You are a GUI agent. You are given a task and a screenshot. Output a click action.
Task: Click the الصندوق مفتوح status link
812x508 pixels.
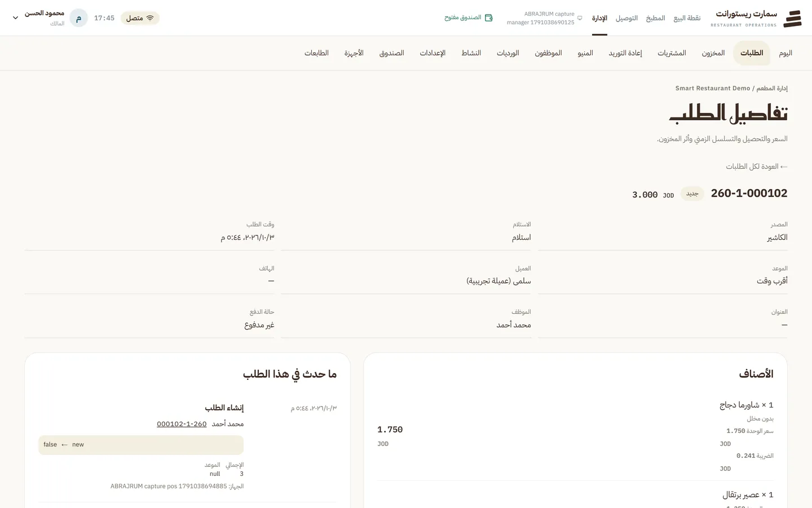pos(469,18)
